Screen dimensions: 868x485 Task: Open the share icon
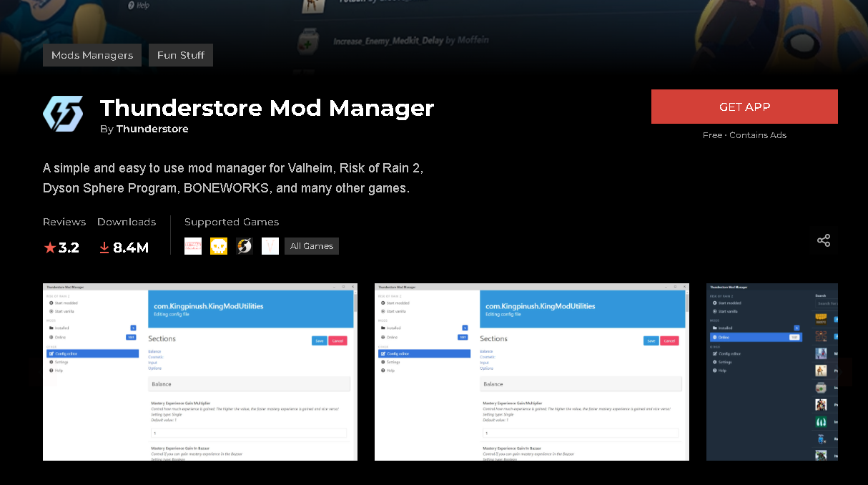tap(824, 240)
